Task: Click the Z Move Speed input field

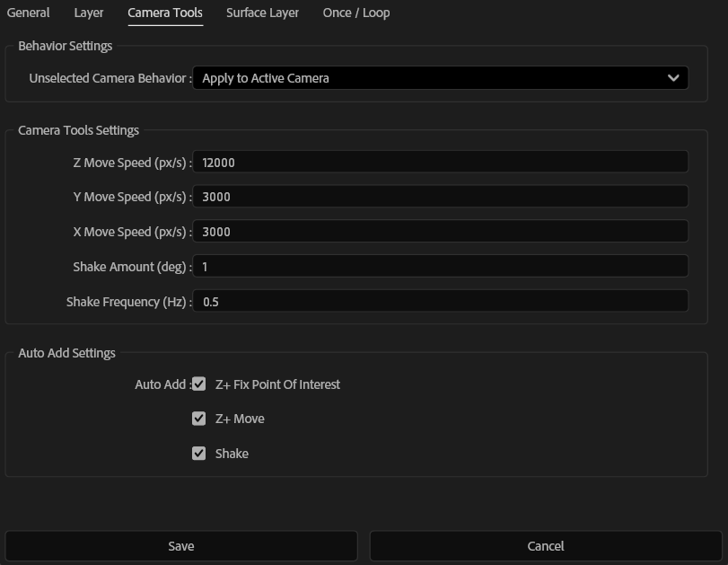Action: tap(440, 162)
